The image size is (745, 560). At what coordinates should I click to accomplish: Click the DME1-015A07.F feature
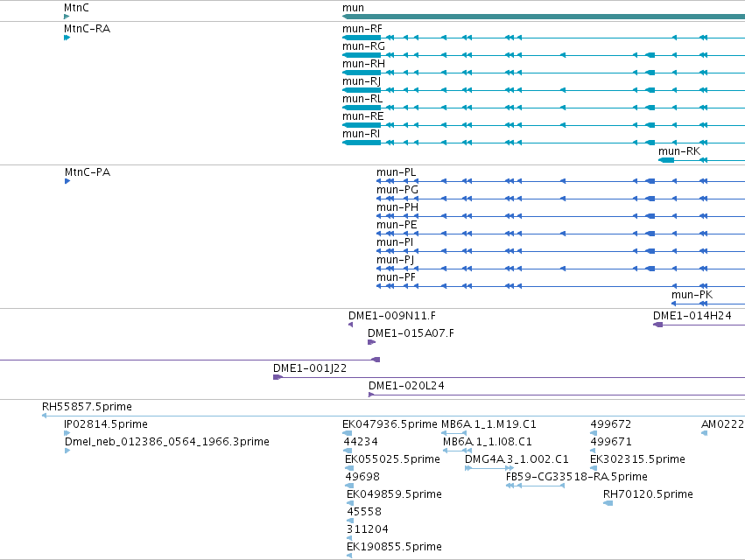point(371,342)
